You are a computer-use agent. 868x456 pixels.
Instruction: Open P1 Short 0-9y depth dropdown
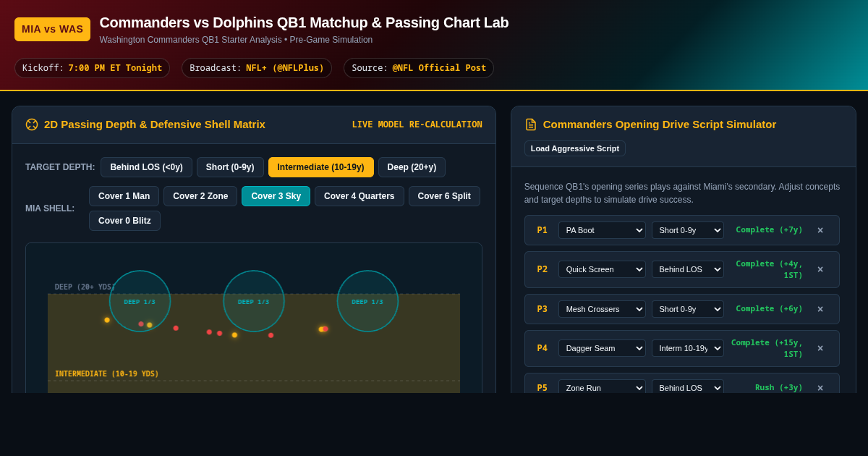click(x=688, y=230)
